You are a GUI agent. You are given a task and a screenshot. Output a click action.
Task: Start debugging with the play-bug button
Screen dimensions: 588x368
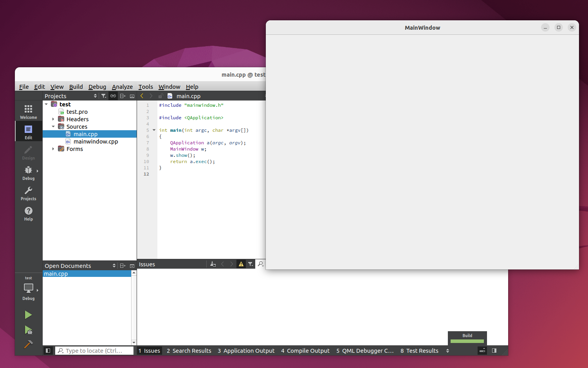click(28, 330)
